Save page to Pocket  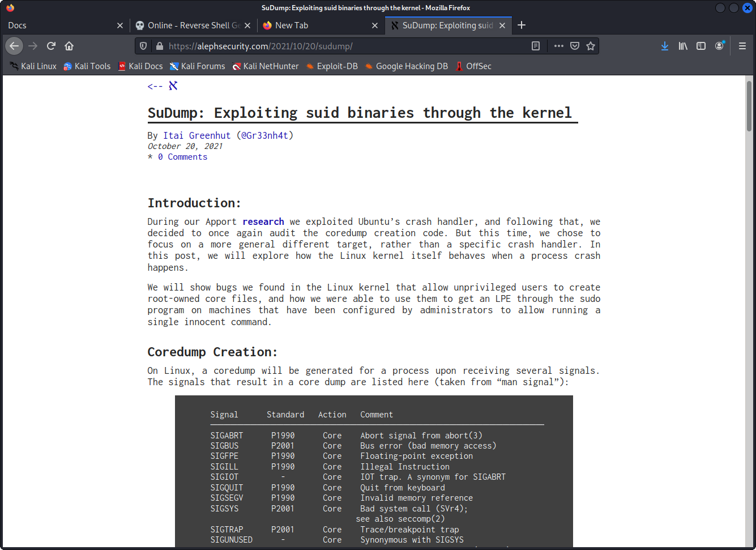point(575,46)
